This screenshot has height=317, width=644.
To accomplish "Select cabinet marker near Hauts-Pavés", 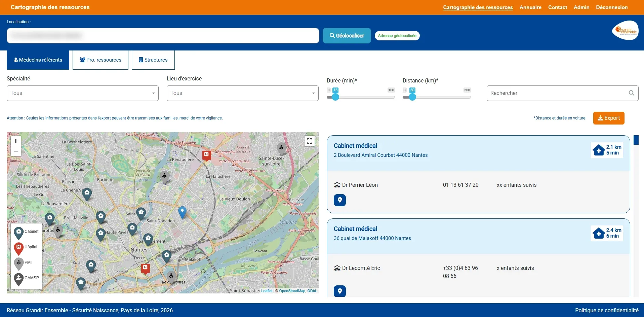I will pyautogui.click(x=100, y=234).
